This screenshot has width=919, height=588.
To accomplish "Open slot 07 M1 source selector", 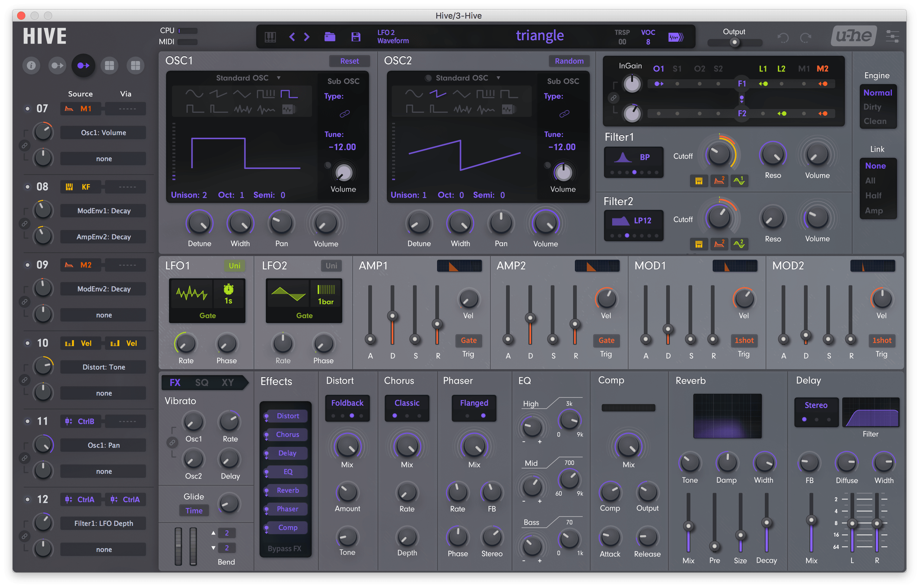I will click(x=80, y=109).
